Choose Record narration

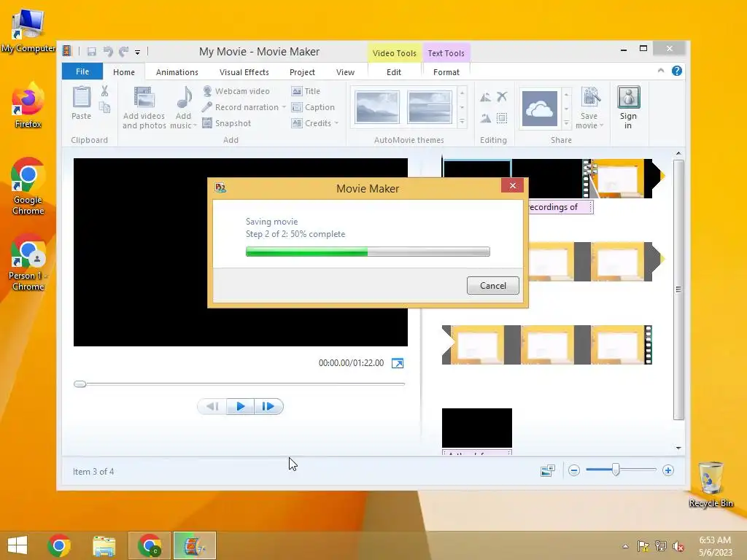[241, 107]
